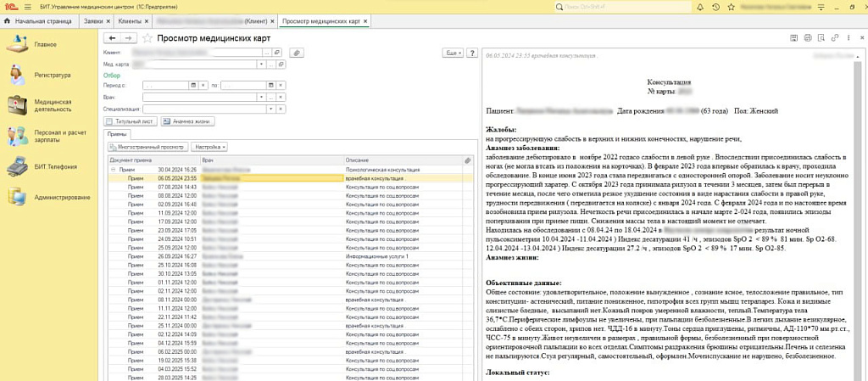
Task: Open the БИТ.Телефония section icon
Action: click(17, 166)
